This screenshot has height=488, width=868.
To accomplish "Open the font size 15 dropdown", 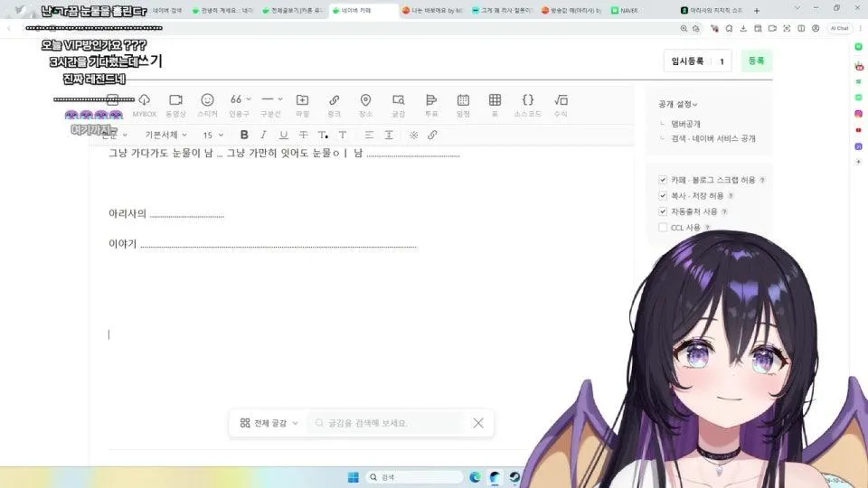I will pos(213,135).
